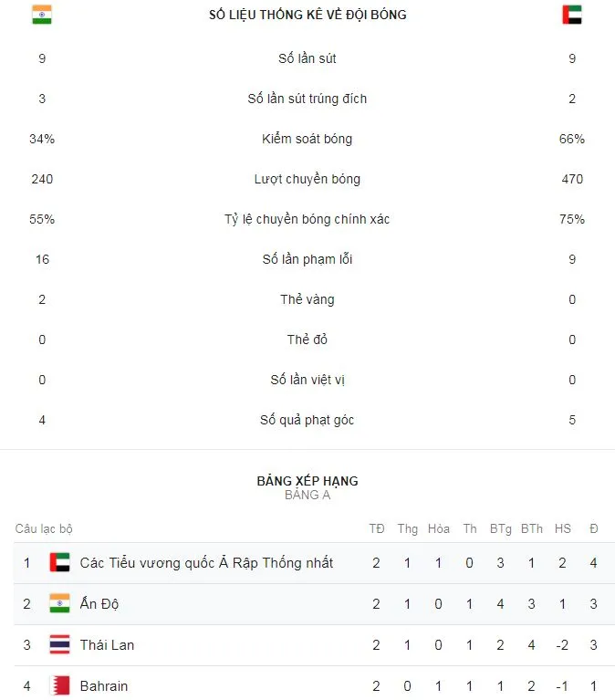This screenshot has width=615, height=700.
Task: Click Bahrain flag icon in standings
Action: coord(59,685)
